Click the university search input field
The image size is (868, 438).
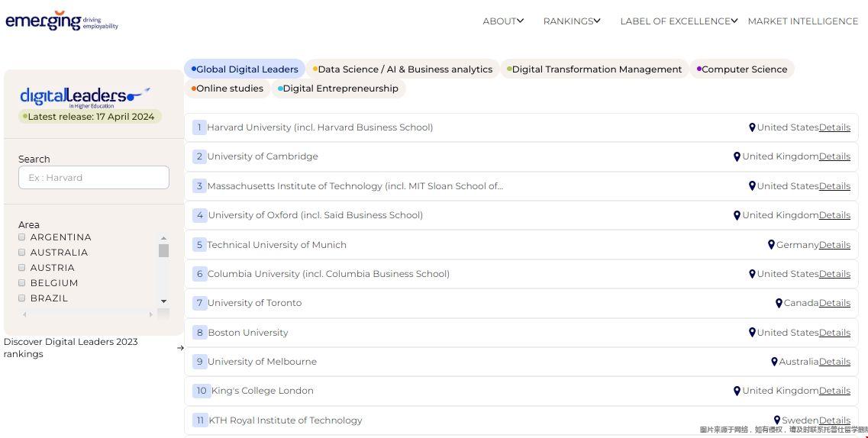coord(94,178)
